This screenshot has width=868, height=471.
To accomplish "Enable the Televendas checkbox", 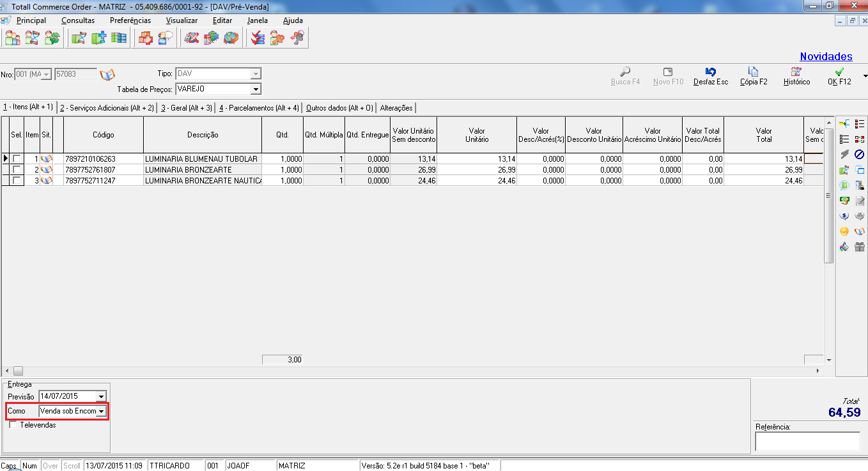I will pyautogui.click(x=13, y=425).
